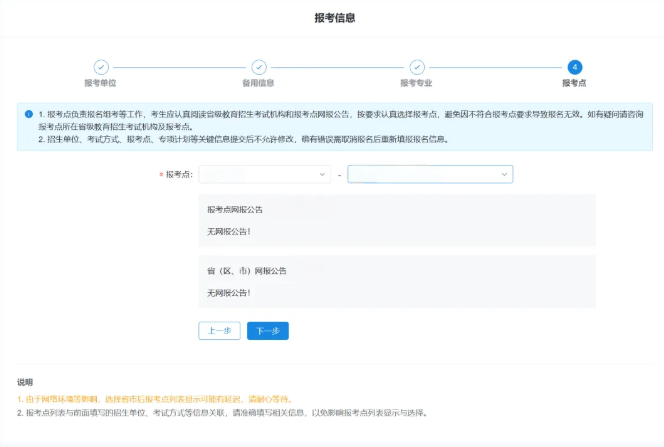Click the second note about 报考点列表 relation

pyautogui.click(x=223, y=413)
